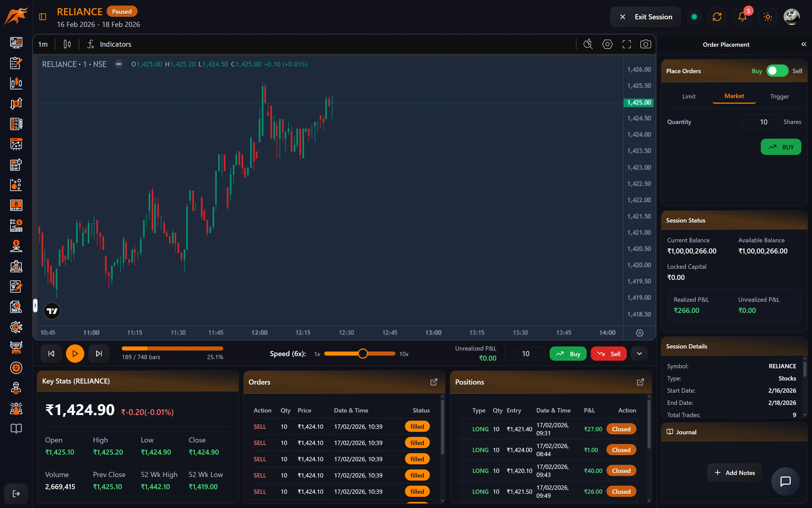Open notifications bell with 5 badge
This screenshot has height=508, width=812.
click(742, 17)
